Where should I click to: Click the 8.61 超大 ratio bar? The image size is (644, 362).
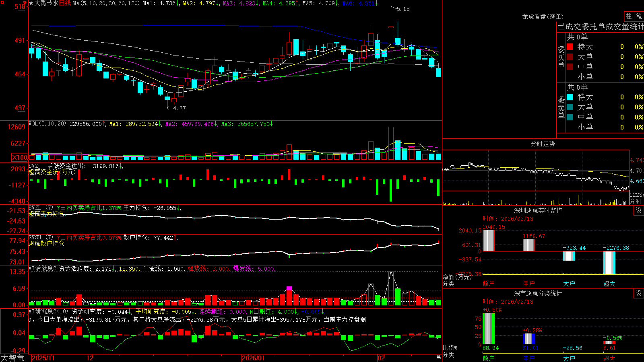coord(609,343)
